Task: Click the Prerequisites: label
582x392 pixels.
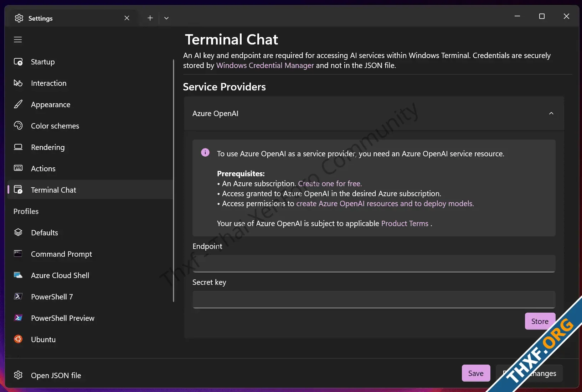Action: coord(241,174)
